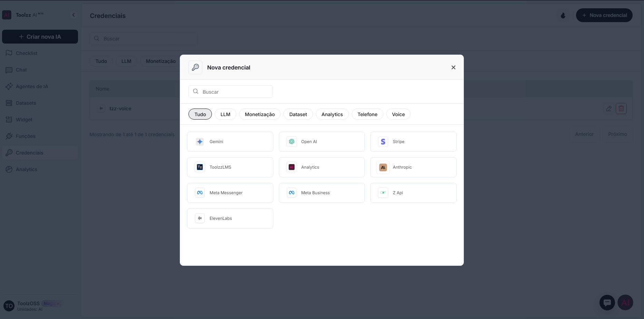The width and height of the screenshot is (644, 319).
Task: Click the key icon in dialog header
Action: pos(195,67)
